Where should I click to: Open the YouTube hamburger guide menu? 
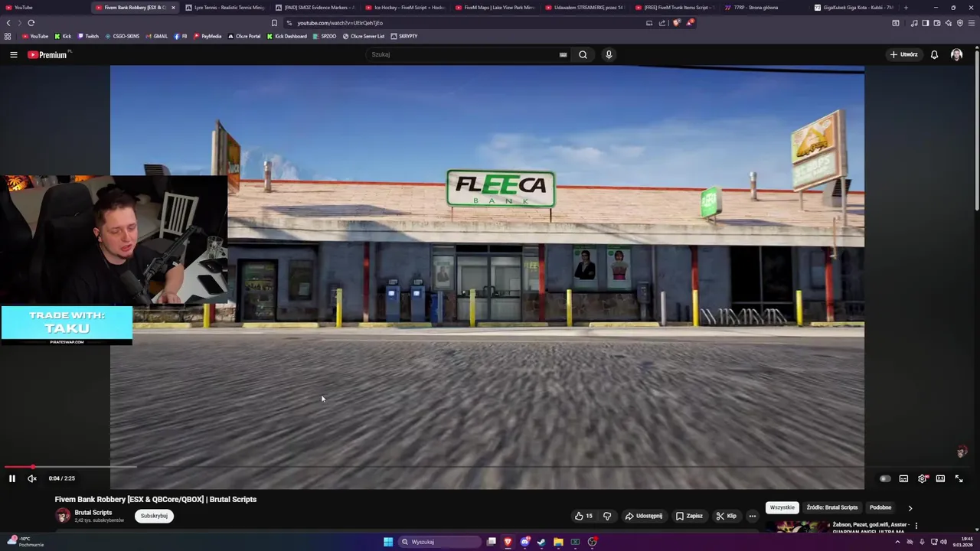coord(13,54)
